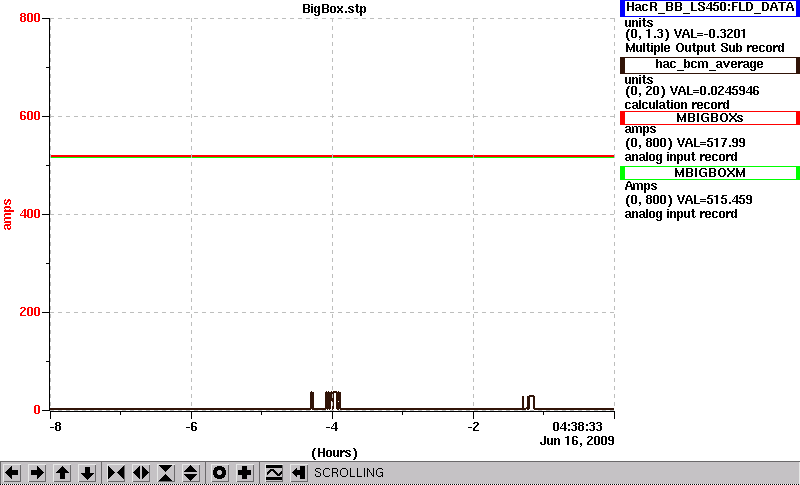800x485 pixels.
Task: Select the MBIGBOXM curve legend
Action: click(710, 173)
